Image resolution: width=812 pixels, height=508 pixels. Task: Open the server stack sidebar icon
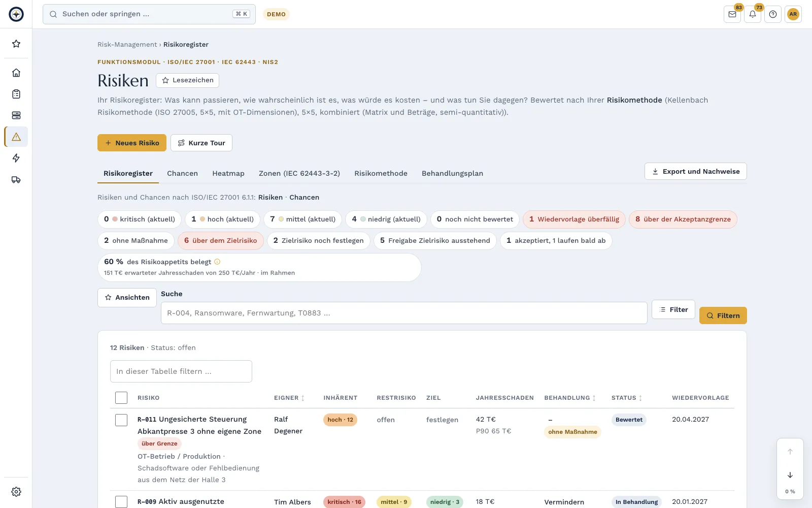click(x=16, y=115)
